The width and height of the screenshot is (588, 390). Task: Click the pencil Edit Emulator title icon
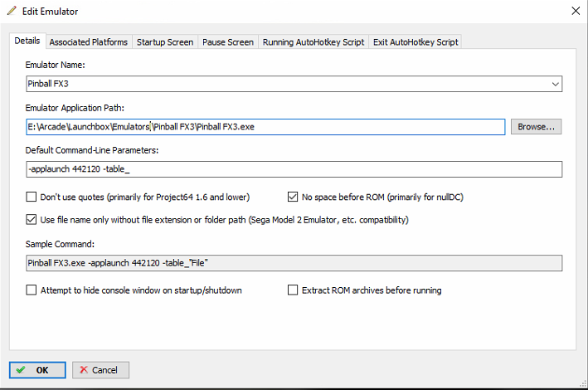pos(12,11)
